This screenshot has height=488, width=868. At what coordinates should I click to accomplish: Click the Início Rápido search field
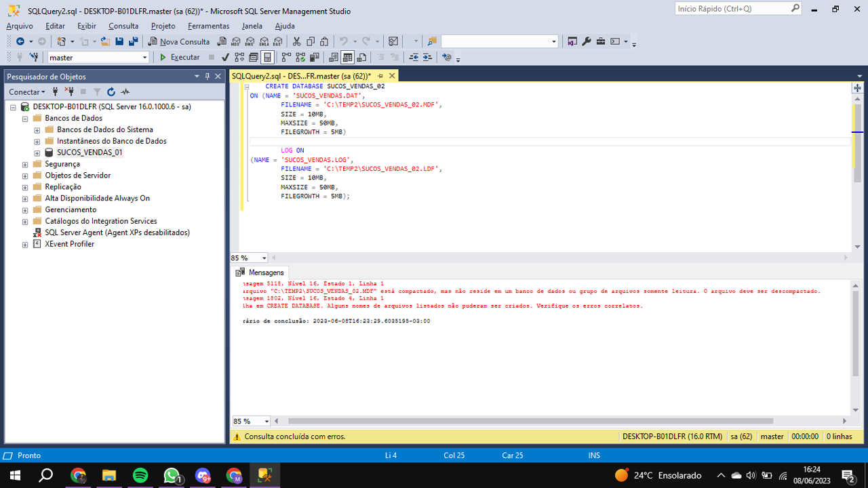pyautogui.click(x=738, y=9)
